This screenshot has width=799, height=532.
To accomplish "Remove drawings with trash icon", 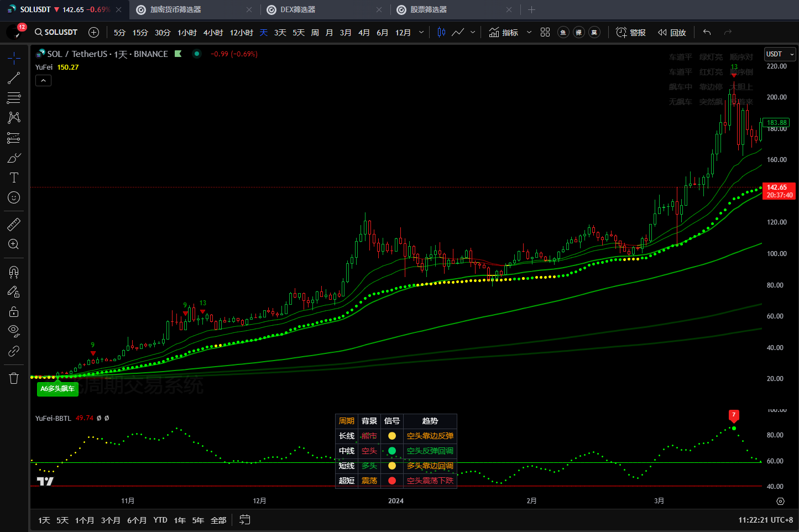I will pyautogui.click(x=14, y=378).
